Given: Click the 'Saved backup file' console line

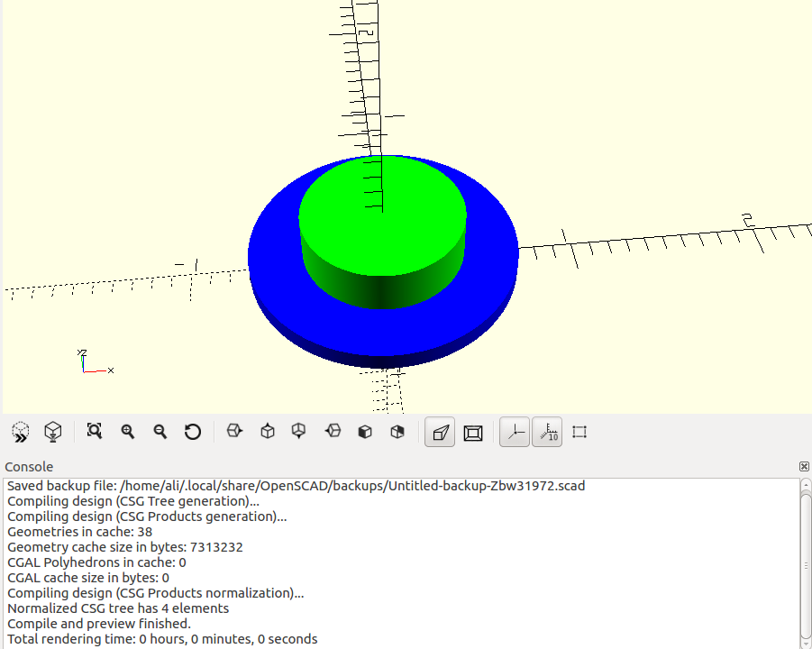Looking at the screenshot, I should pyautogui.click(x=297, y=486).
